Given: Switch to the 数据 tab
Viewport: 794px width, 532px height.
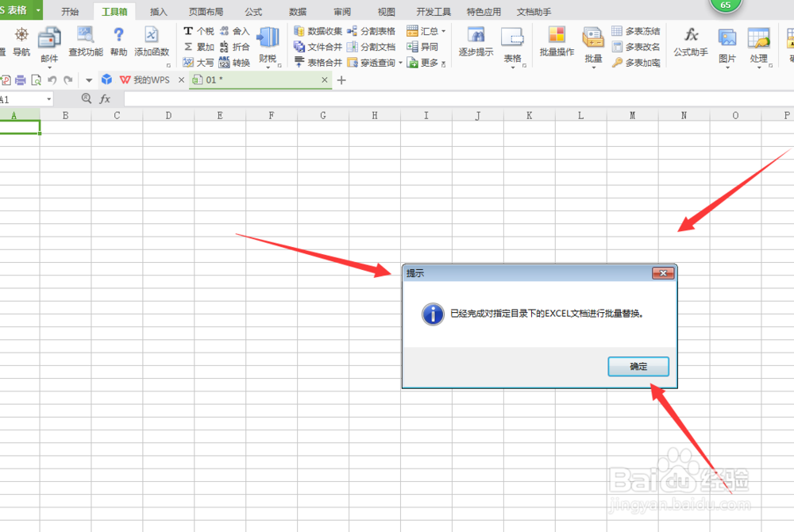Looking at the screenshot, I should pos(298,11).
